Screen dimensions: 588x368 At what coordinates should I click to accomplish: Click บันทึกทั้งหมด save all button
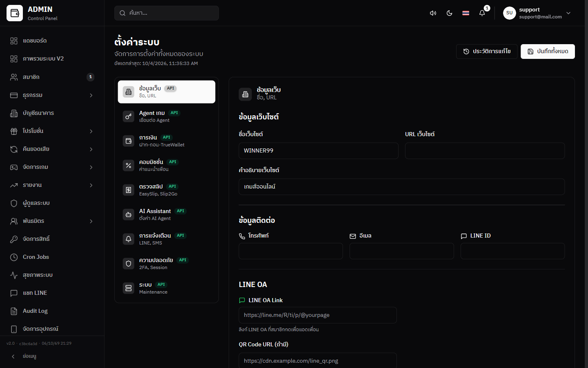[x=548, y=52]
